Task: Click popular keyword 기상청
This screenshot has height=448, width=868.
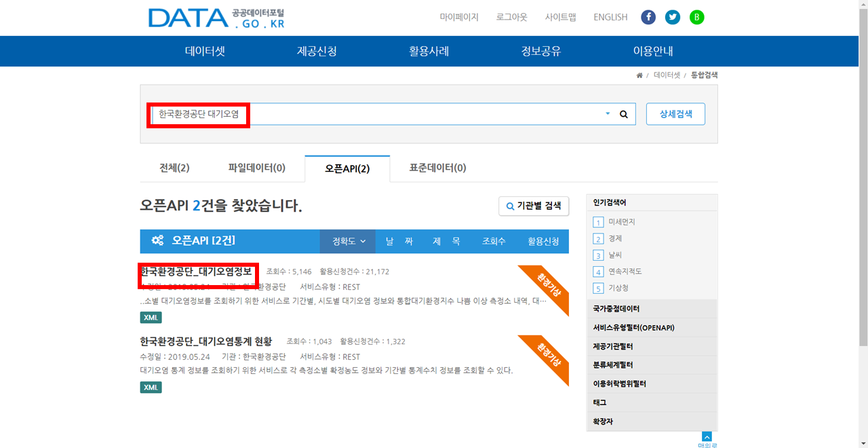Action: [x=618, y=288]
